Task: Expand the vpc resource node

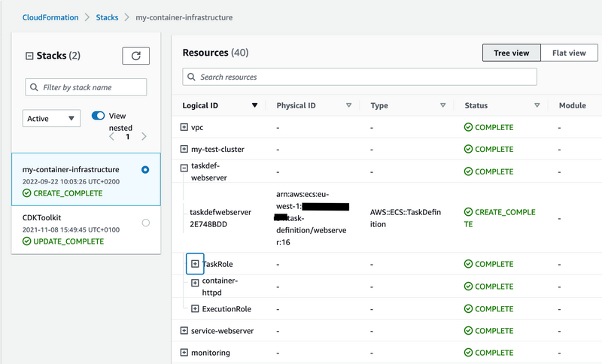Action: point(184,127)
